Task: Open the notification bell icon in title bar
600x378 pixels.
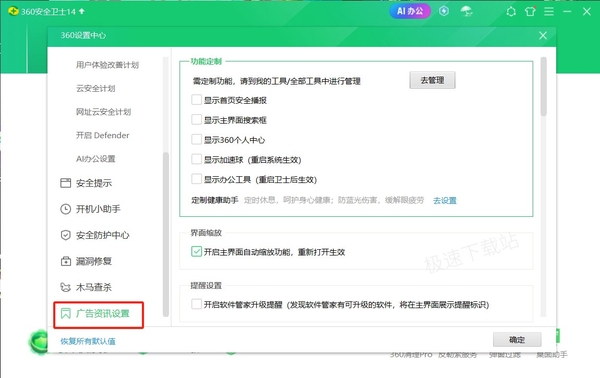Action: (511, 11)
